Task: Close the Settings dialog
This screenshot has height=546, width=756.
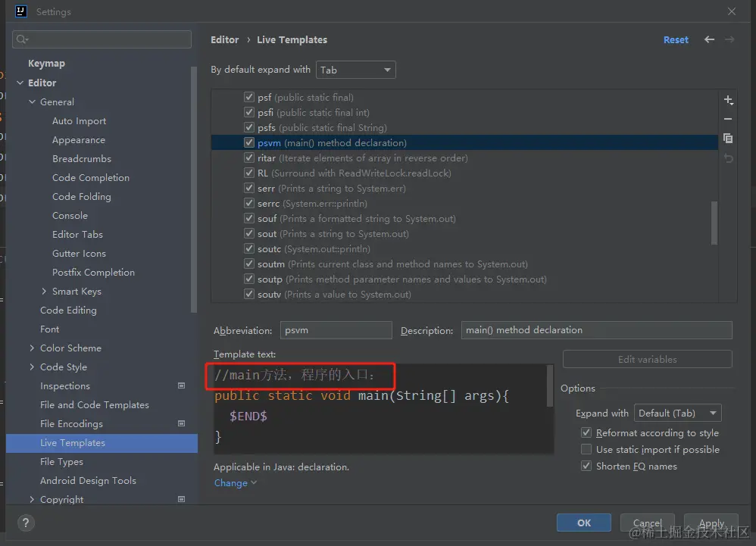Action: [x=732, y=11]
